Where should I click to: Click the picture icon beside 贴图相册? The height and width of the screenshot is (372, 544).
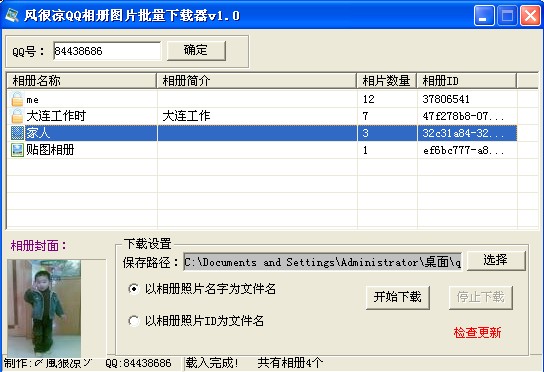click(x=17, y=150)
